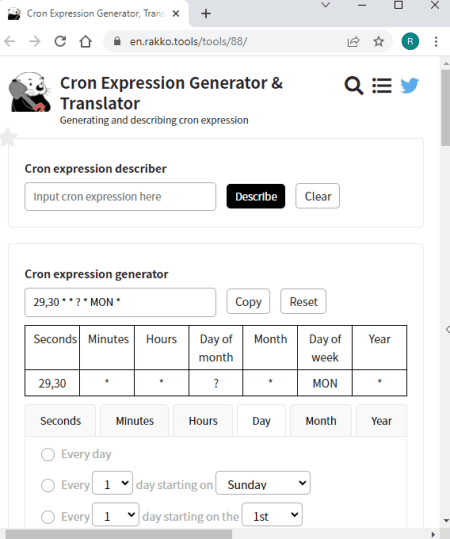Select radio for Every day starting on the 1st
Screen dimensions: 450x539
pyautogui.click(x=48, y=517)
